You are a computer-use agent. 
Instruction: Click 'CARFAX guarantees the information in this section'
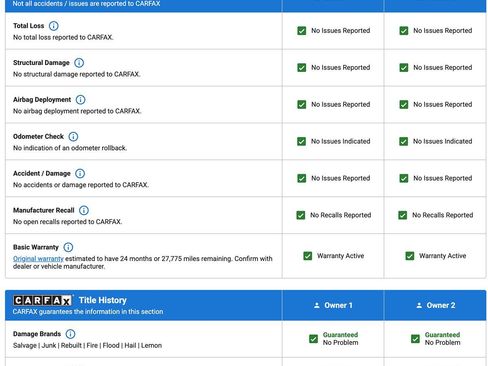(88, 312)
